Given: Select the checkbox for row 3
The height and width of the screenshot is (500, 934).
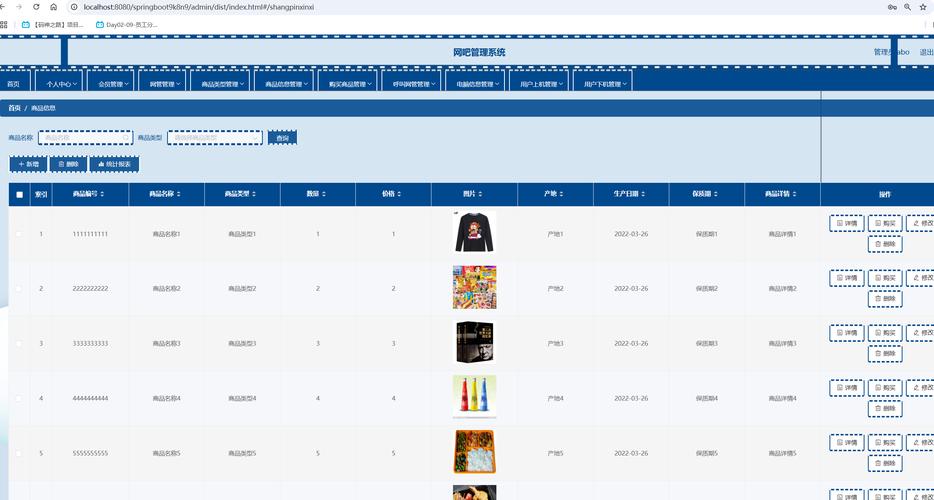Looking at the screenshot, I should [18, 343].
